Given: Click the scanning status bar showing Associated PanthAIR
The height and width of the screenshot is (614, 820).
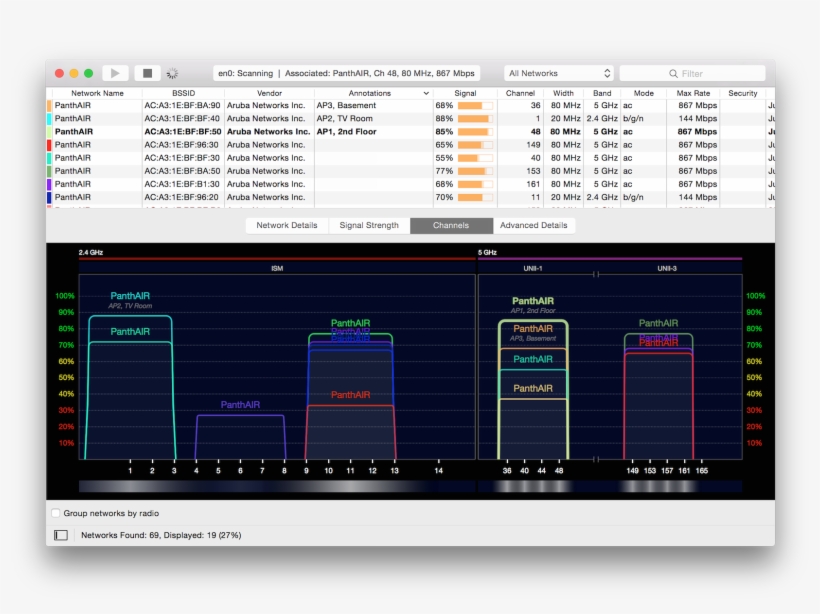Looking at the screenshot, I should coord(347,72).
